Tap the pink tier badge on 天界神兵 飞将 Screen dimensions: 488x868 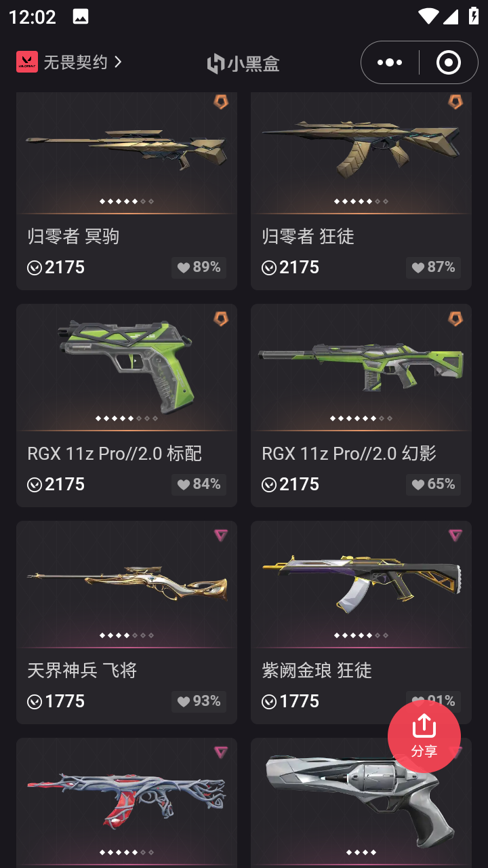(221, 535)
